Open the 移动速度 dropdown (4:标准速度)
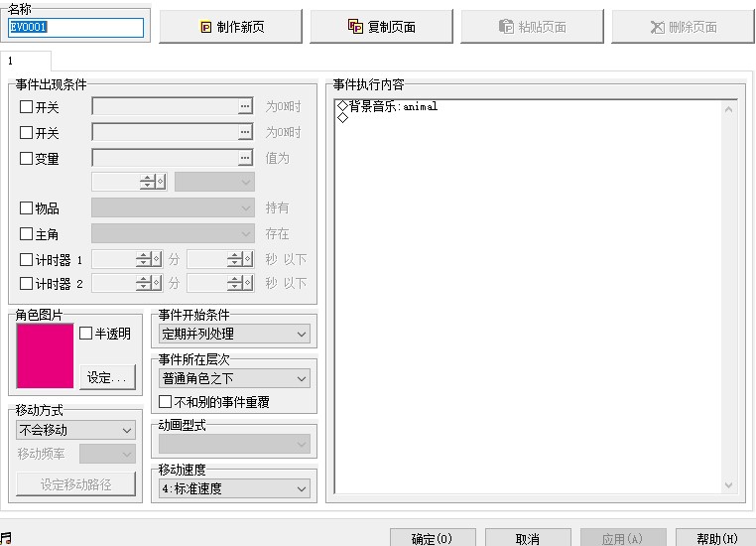 [234, 488]
